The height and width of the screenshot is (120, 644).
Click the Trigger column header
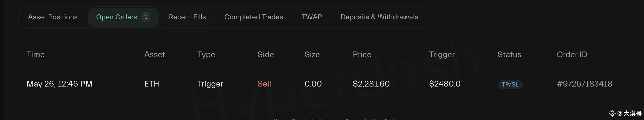tap(442, 55)
